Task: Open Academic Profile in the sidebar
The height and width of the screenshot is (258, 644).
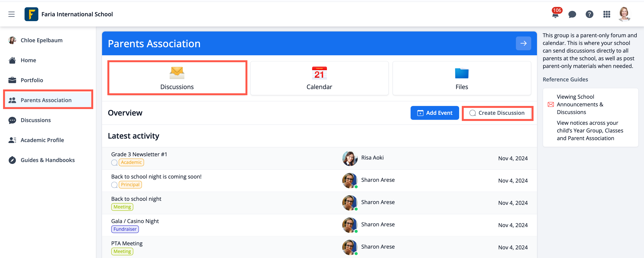Action: pos(42,140)
